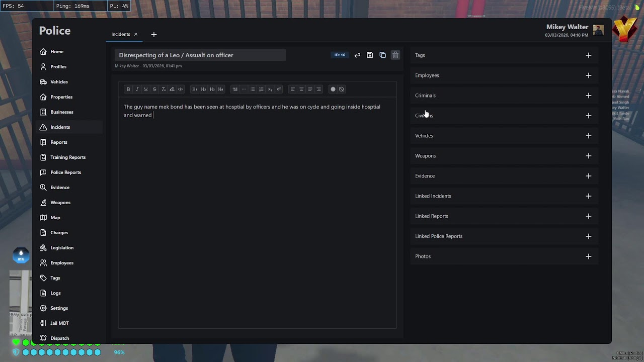644x362 pixels.
Task: Add a photo in the Photos section
Action: coord(589,256)
